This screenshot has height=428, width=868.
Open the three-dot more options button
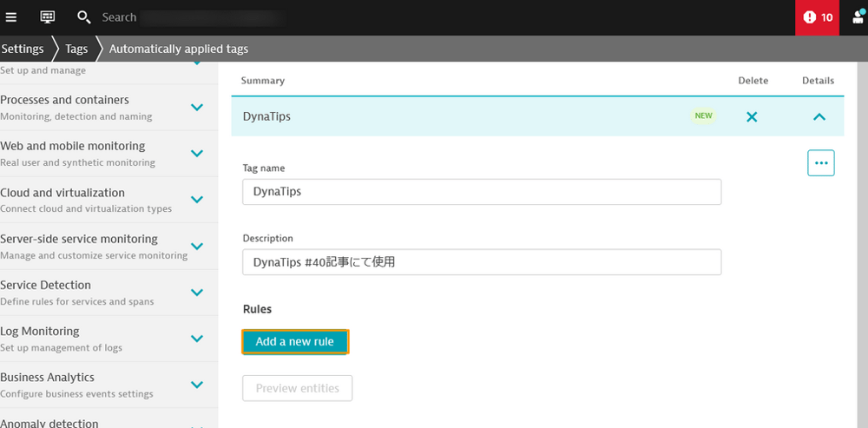pos(821,163)
